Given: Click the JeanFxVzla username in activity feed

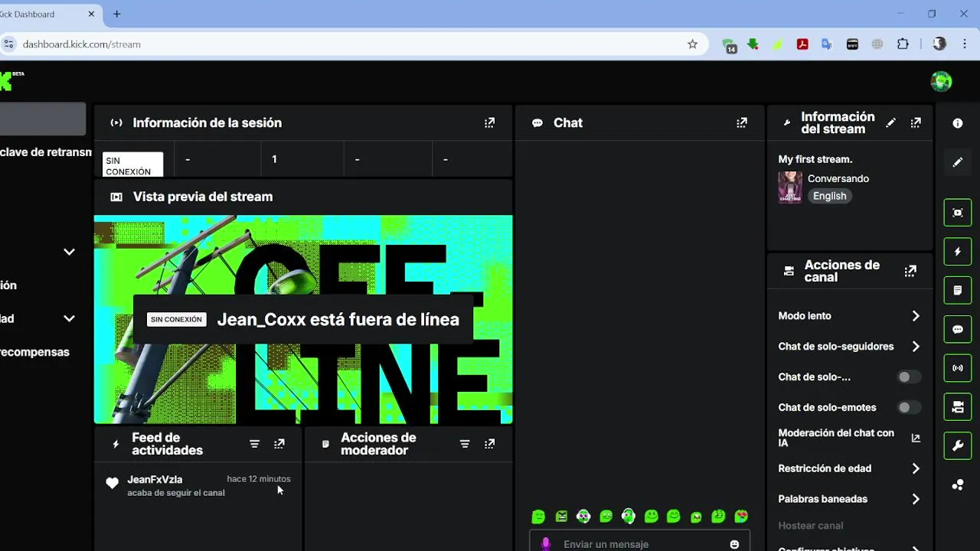Looking at the screenshot, I should [155, 479].
